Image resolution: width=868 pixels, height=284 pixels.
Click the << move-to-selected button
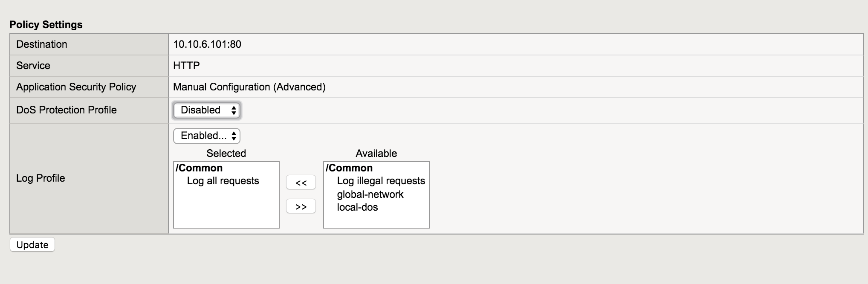pos(301,183)
